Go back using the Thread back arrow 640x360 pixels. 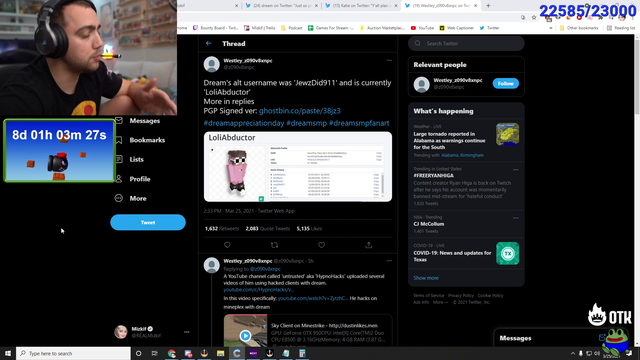[209, 43]
